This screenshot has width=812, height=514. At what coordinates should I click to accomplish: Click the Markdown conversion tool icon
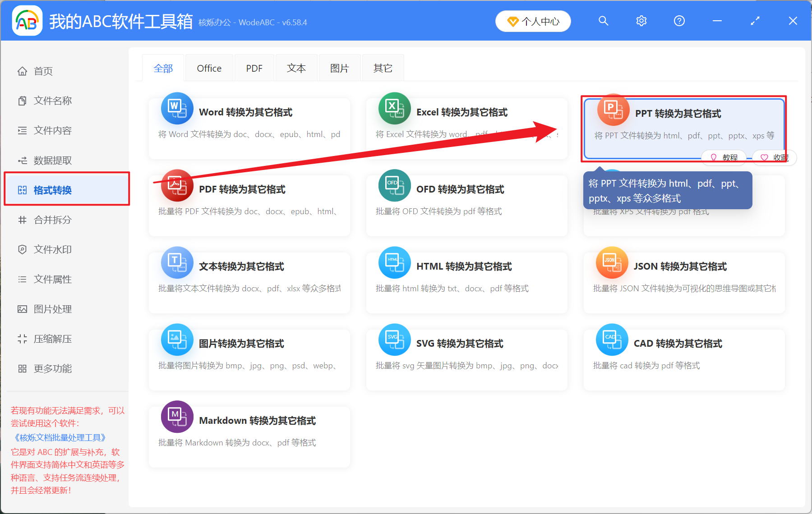(x=177, y=417)
